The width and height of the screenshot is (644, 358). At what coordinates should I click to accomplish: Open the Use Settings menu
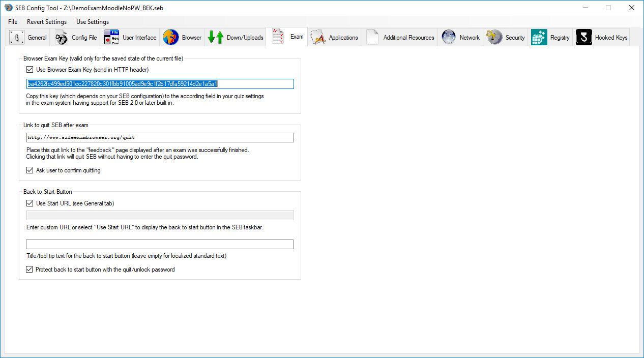(93, 22)
